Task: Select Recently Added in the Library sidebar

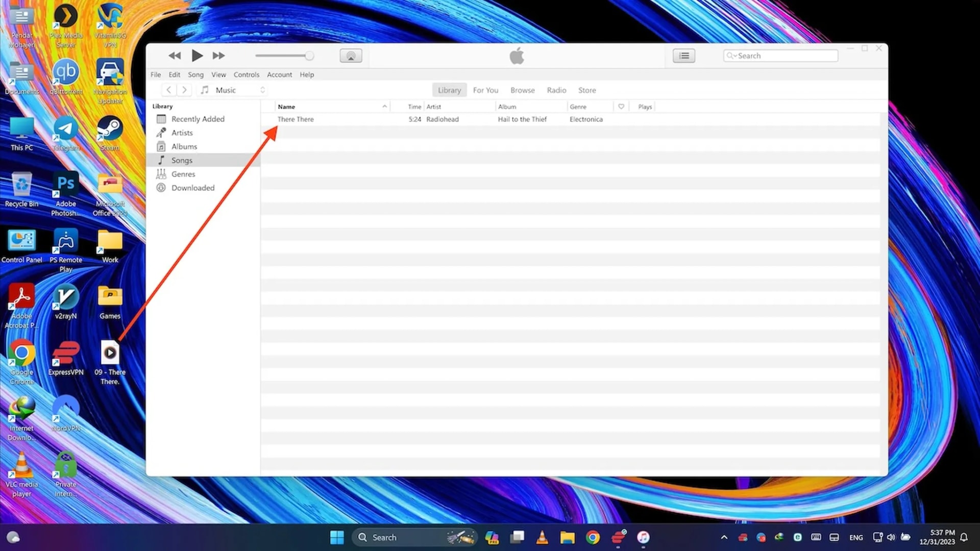Action: [x=198, y=119]
